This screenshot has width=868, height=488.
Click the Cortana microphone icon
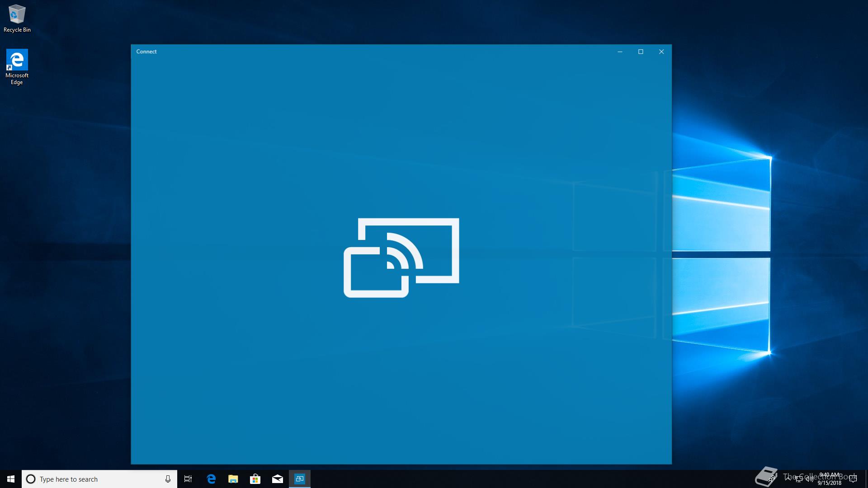(168, 479)
